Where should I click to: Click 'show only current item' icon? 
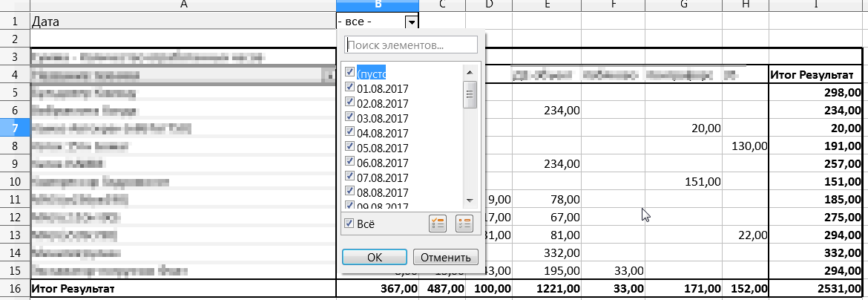click(x=437, y=224)
